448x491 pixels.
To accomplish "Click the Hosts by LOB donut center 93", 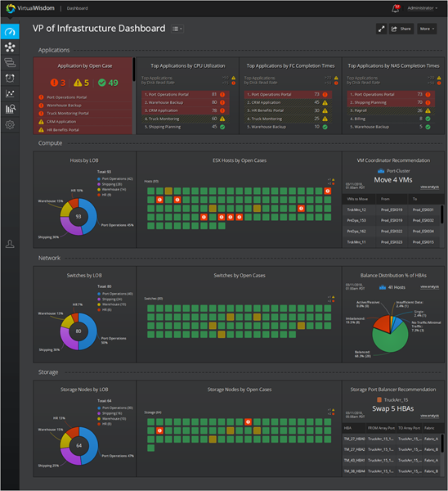I will [x=78, y=216].
